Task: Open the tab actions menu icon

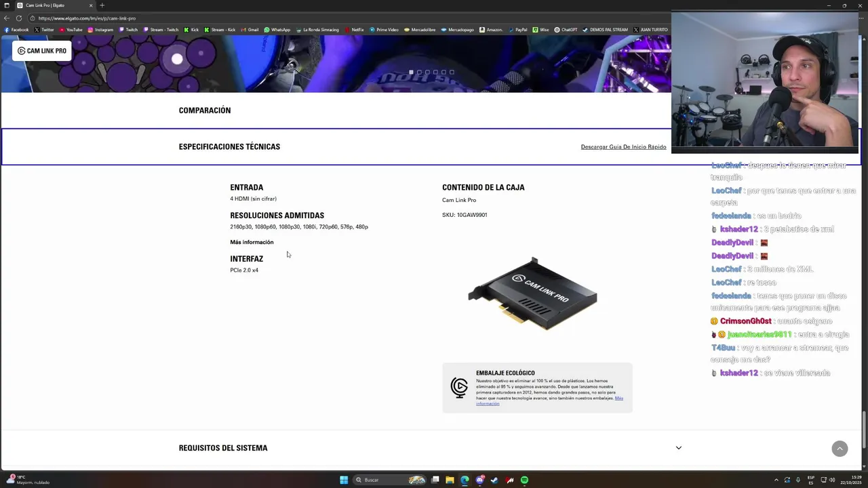Action: click(x=6, y=5)
